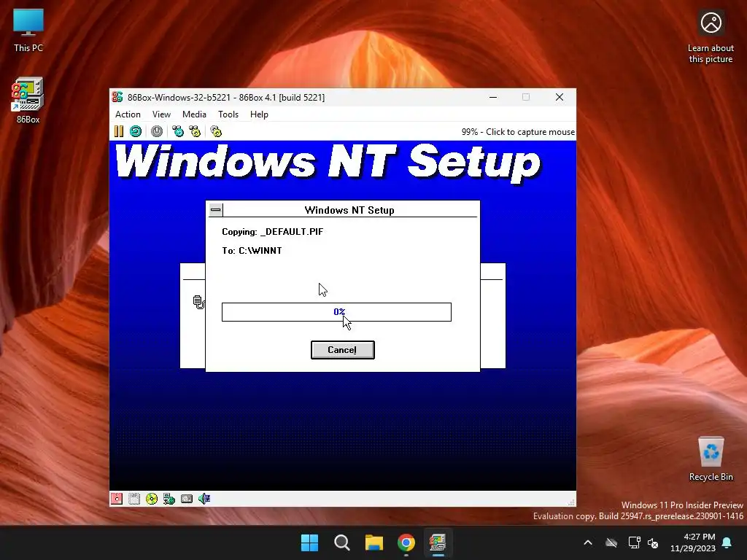Pause the 86Box emulation
Viewport: 747px width, 560px height.
coord(119,131)
